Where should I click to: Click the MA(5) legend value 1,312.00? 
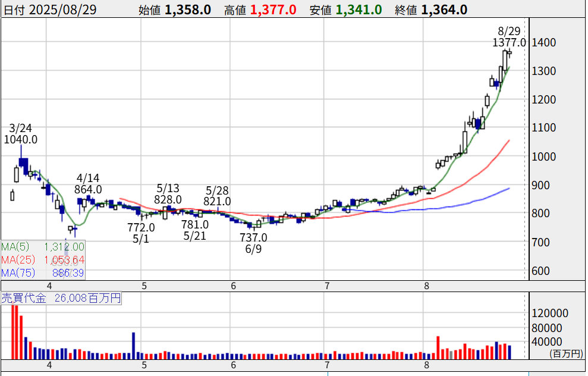tap(64, 246)
